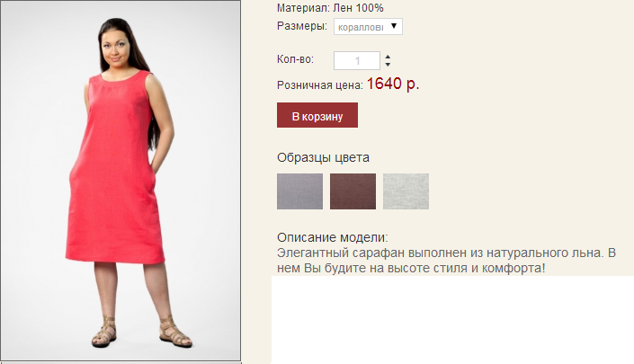Click the Материал: Лен 100% text
The width and height of the screenshot is (634, 364).
330,8
